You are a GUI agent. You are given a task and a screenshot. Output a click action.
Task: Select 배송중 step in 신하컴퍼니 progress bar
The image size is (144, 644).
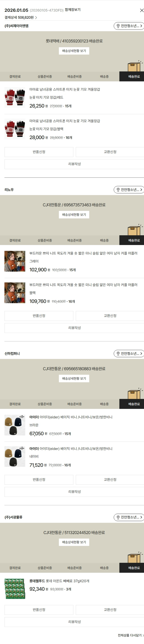[104, 404]
